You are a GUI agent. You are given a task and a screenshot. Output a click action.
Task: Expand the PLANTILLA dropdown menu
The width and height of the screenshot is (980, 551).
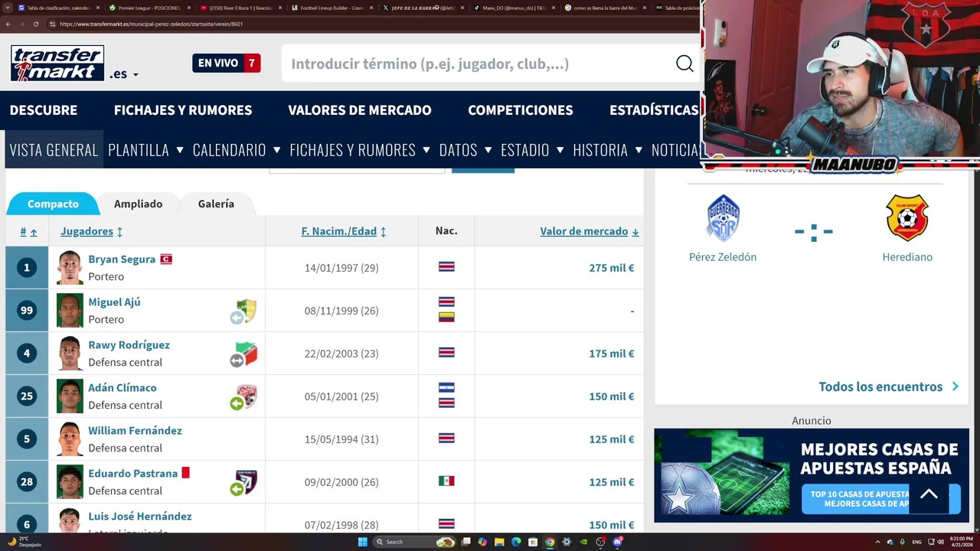(180, 149)
